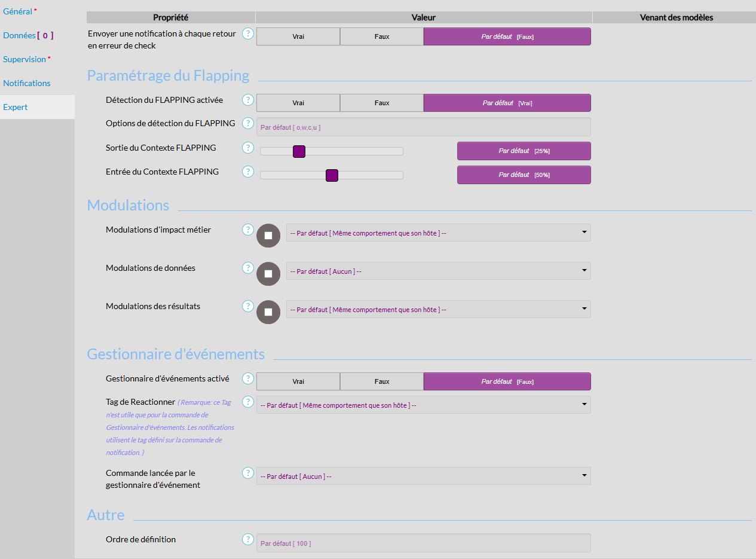
Task: Click help icon for Sortie du Contexte FLAPPING
Action: click(x=248, y=148)
